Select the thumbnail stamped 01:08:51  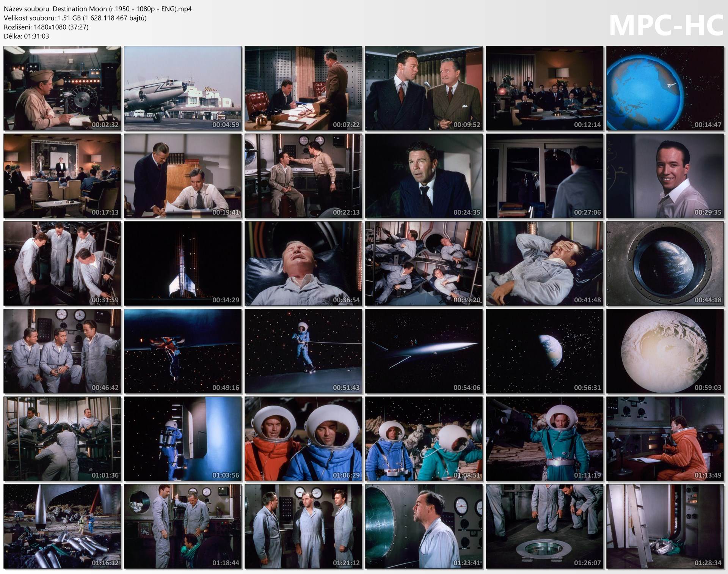pyautogui.click(x=424, y=439)
